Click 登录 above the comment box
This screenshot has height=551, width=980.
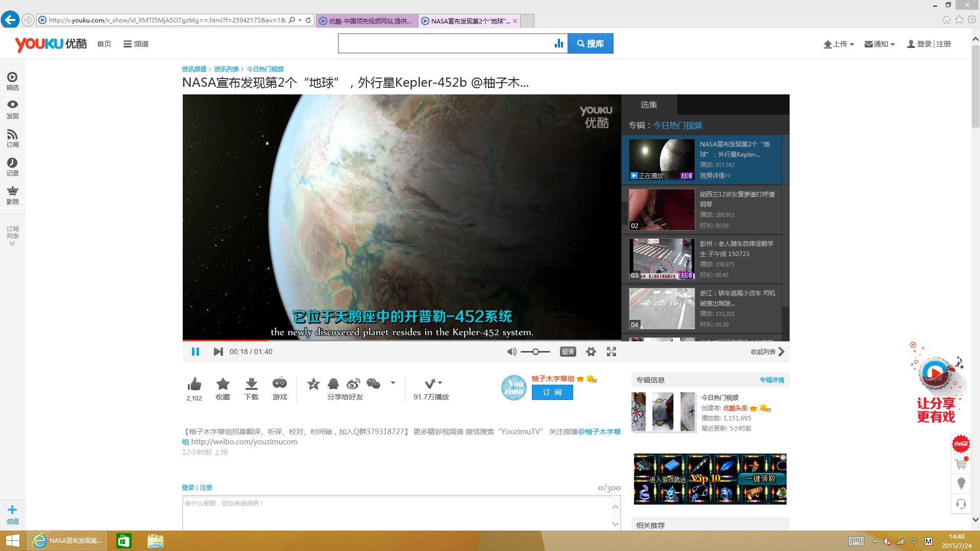click(188, 488)
